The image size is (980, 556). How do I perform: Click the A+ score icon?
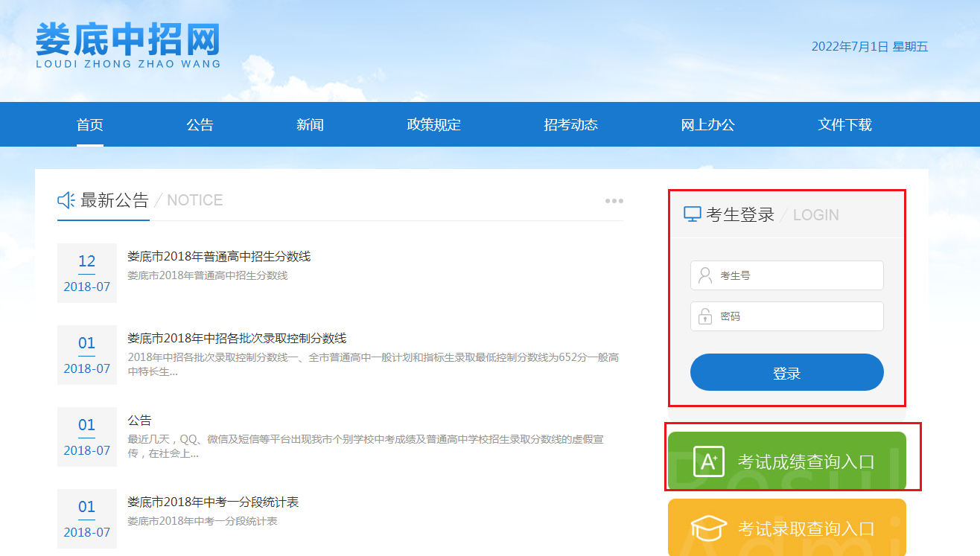[x=708, y=461]
